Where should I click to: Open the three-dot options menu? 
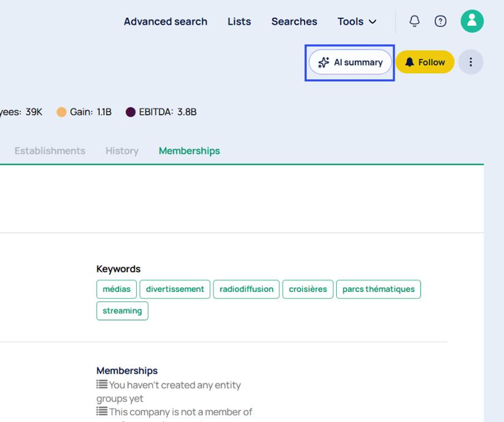471,62
